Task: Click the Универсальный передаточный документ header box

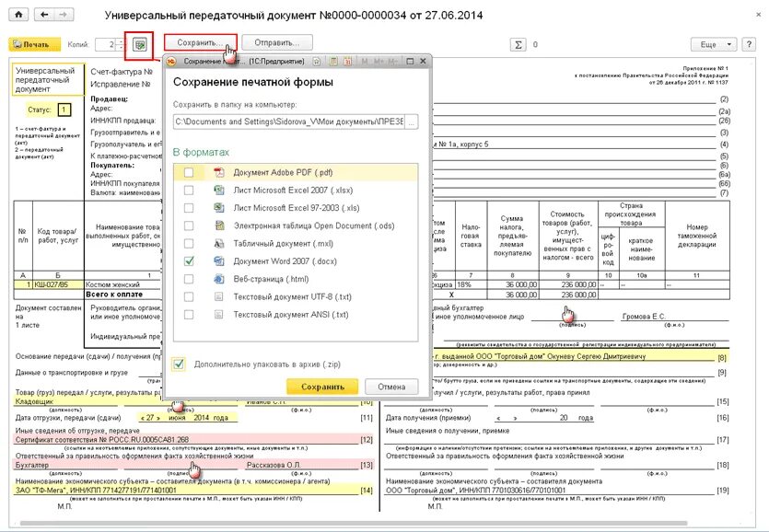Action: 48,80
